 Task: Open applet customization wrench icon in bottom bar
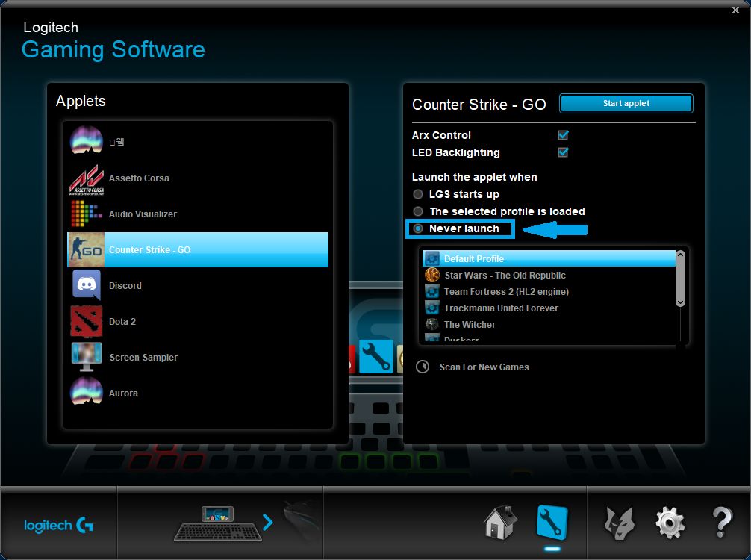click(552, 523)
